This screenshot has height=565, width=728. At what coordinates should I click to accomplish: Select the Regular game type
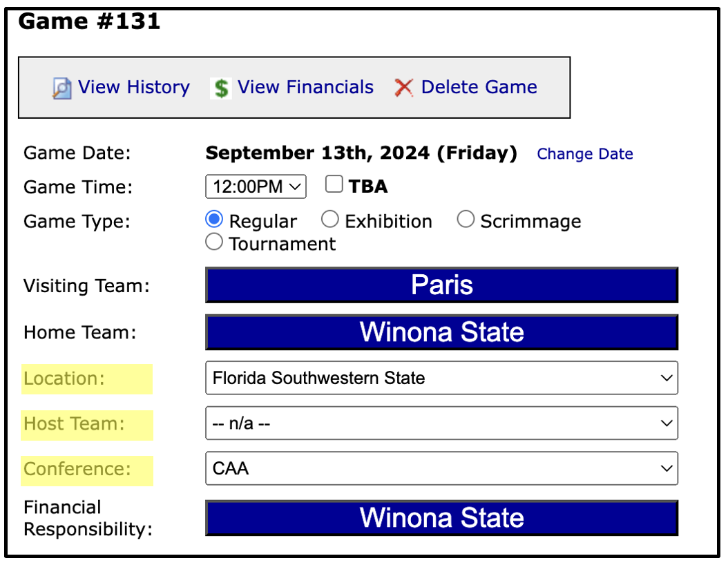[x=214, y=219]
